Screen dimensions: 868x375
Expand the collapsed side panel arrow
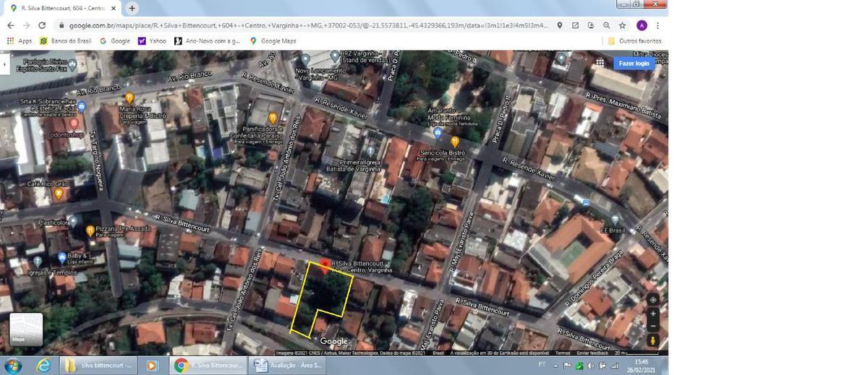[x=4, y=64]
